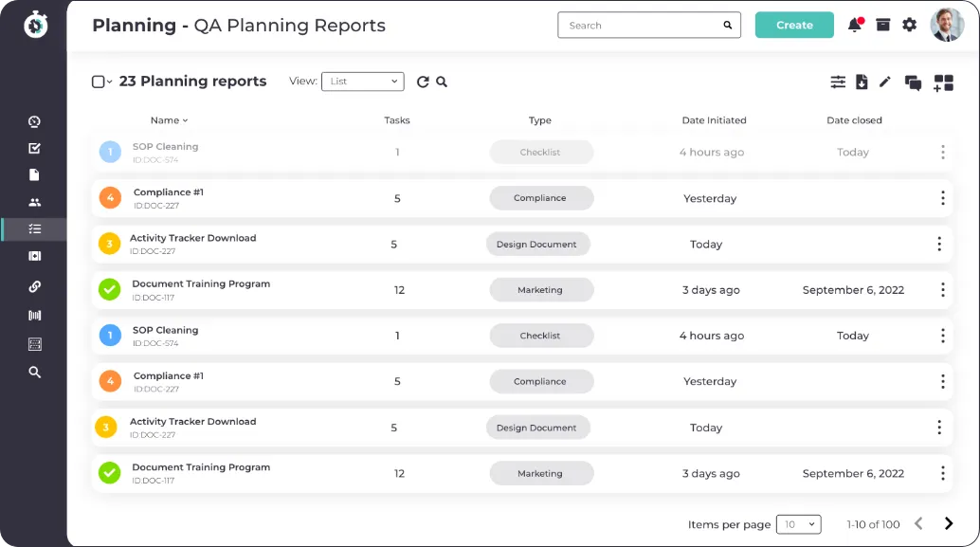This screenshot has width=980, height=547.
Task: Click the search magnifier in the sidebar
Action: click(x=34, y=372)
